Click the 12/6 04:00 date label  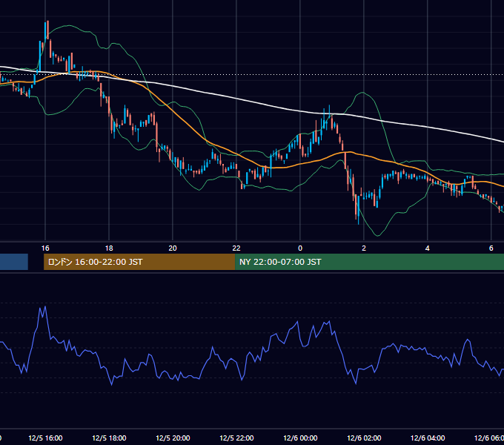tap(427, 438)
